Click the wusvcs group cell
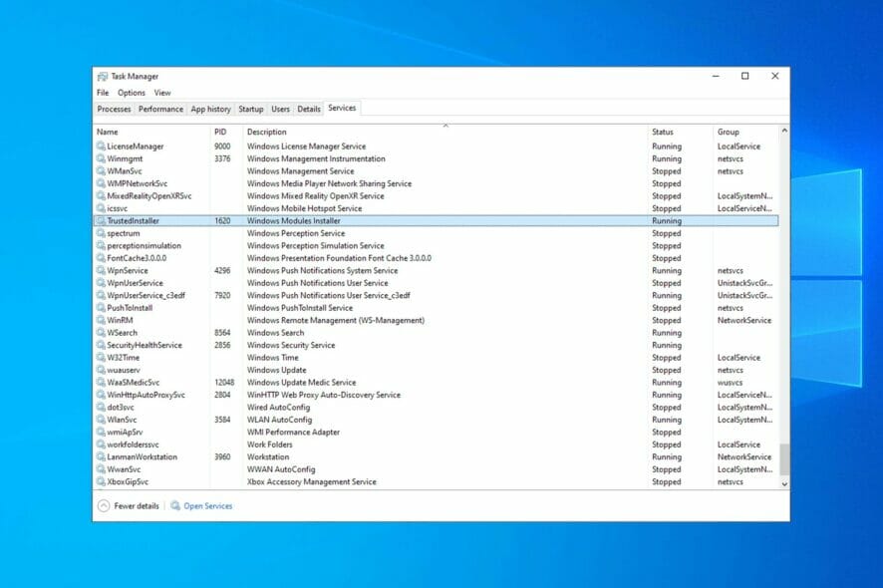The height and width of the screenshot is (588, 883). point(730,383)
